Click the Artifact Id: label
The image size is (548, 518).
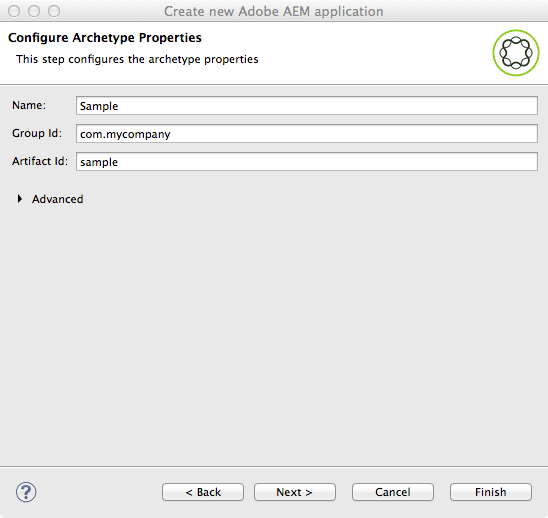pos(40,161)
